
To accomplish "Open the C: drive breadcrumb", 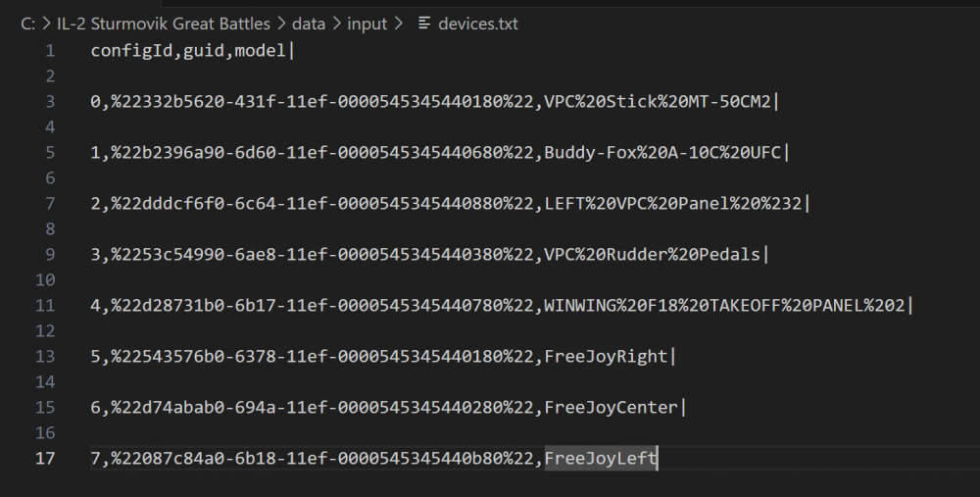I will click(26, 23).
